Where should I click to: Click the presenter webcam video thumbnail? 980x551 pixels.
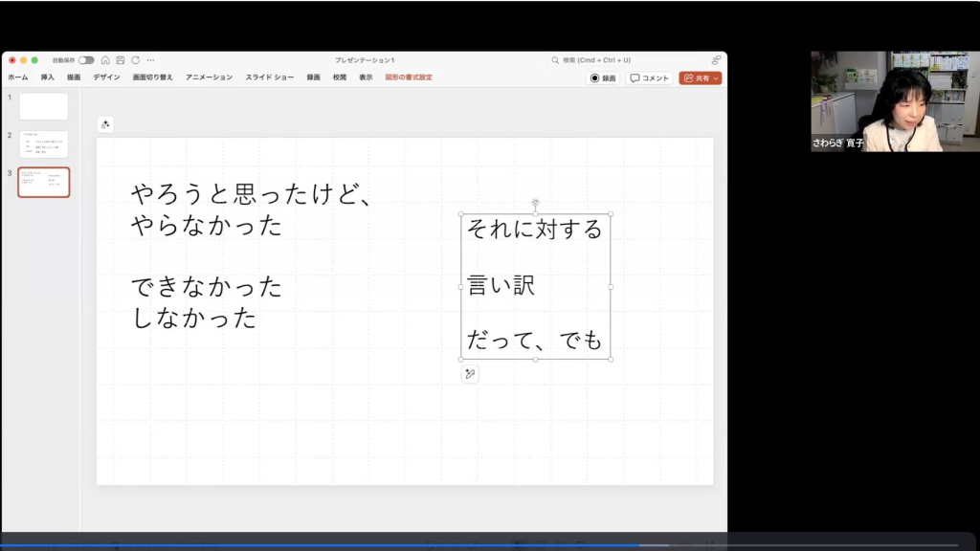(x=895, y=101)
